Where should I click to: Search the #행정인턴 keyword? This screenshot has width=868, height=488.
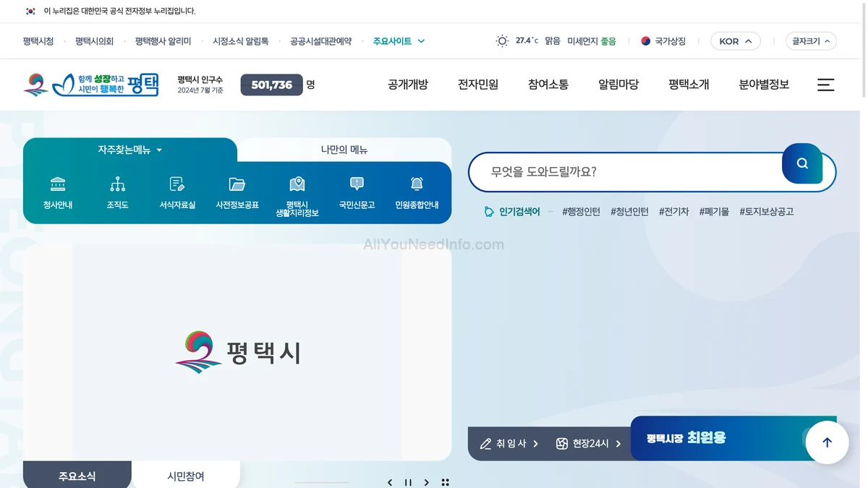(x=581, y=212)
